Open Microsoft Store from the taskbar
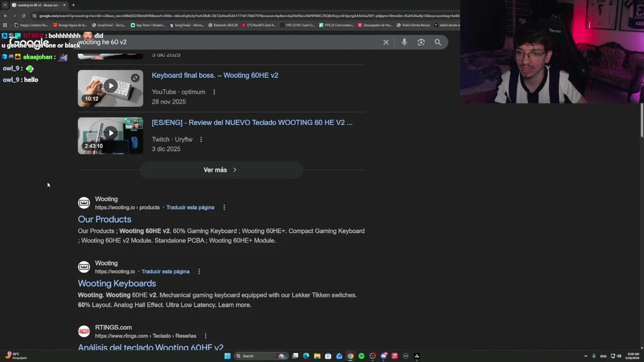Viewport: 644px width, 362px height. coord(328,356)
